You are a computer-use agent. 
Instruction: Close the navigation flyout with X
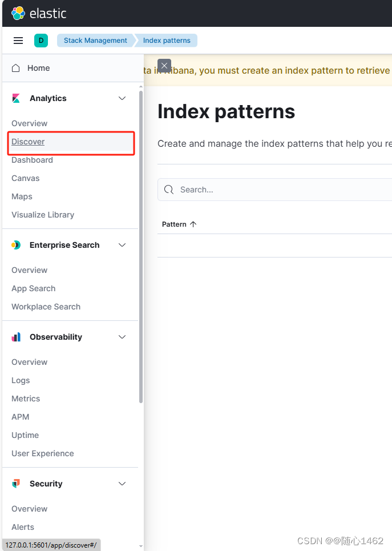pos(164,66)
